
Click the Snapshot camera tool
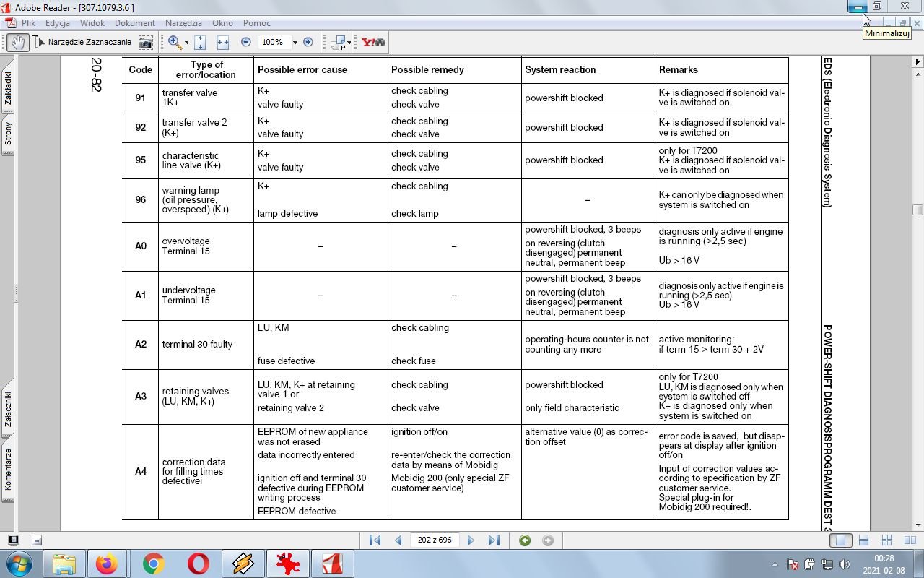click(x=146, y=43)
